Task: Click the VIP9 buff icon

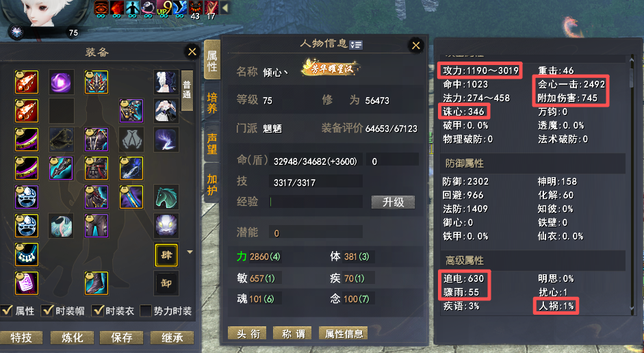Action: pyautogui.click(x=164, y=8)
